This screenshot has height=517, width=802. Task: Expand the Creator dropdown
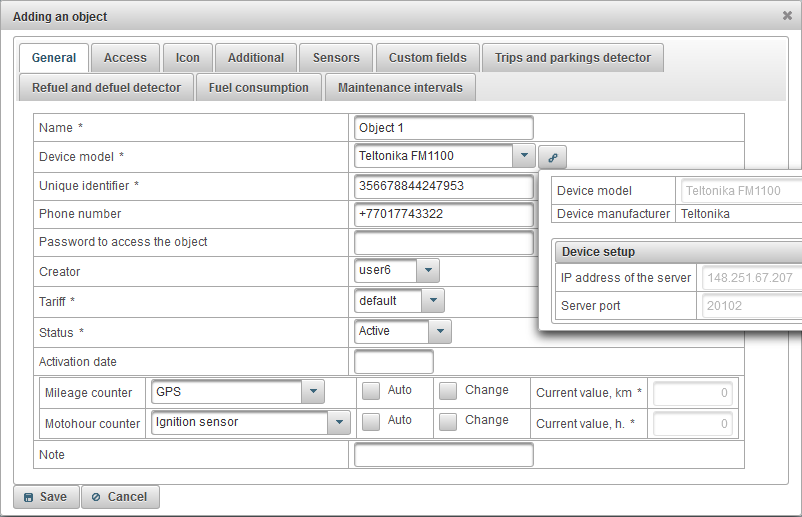coord(427,270)
